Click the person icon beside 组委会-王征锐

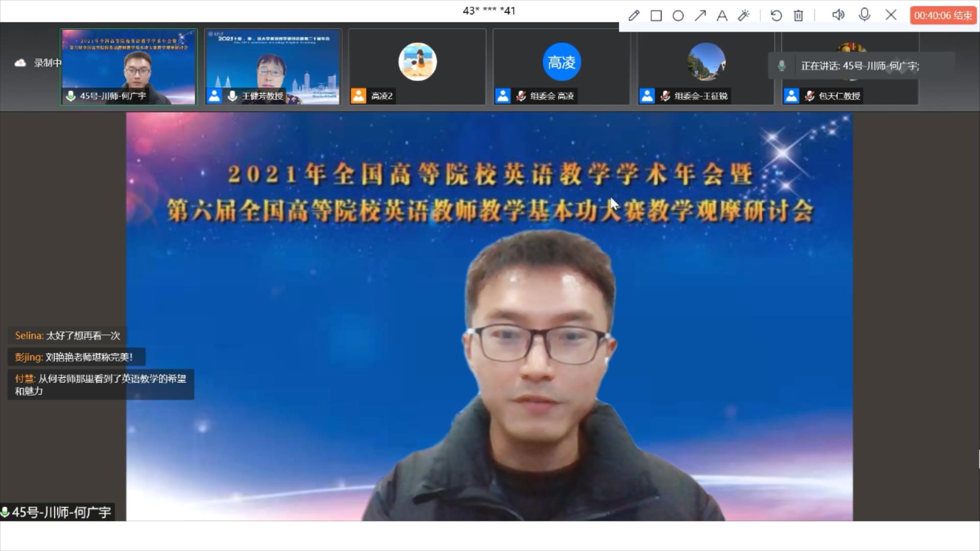pyautogui.click(x=647, y=96)
